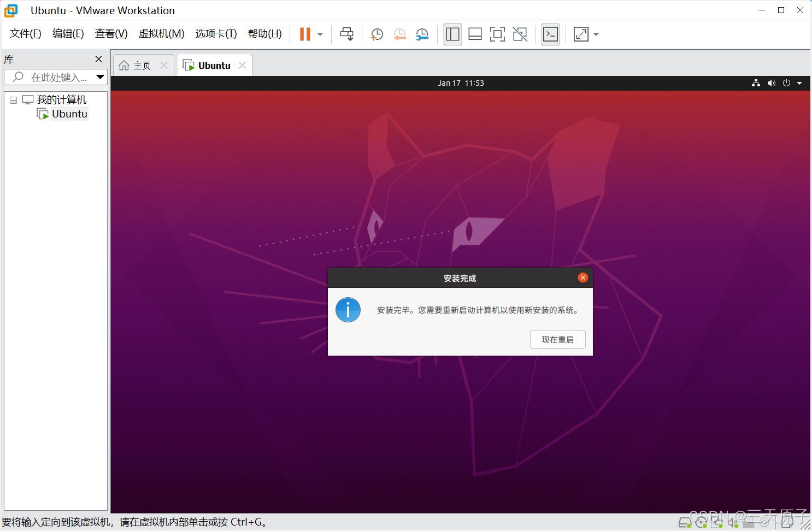The image size is (812, 531).
Task: Take a snapshot of the VM
Action: coord(376,34)
